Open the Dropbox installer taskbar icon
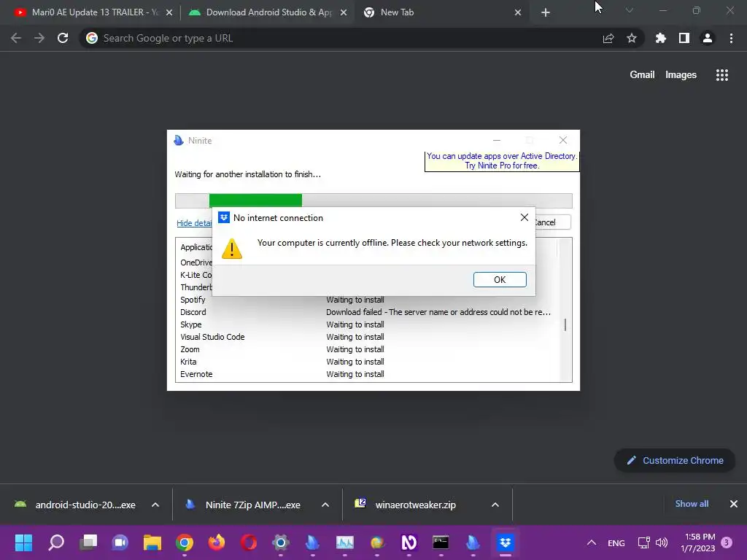Viewport: 747px width, 560px height. click(505, 542)
